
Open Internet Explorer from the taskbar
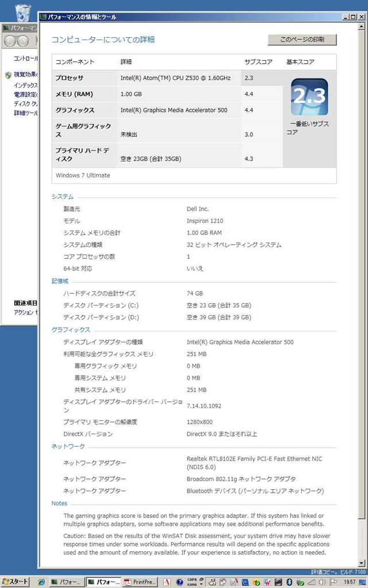[x=41, y=582]
